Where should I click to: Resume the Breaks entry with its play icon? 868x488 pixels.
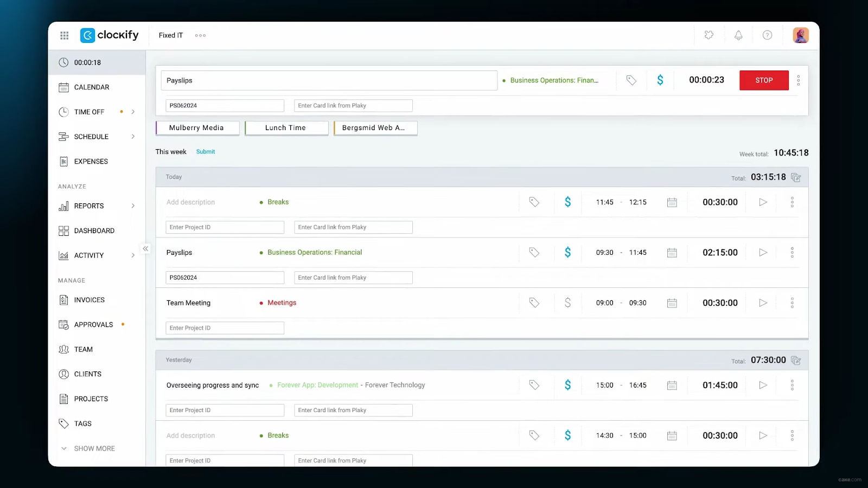tap(763, 202)
